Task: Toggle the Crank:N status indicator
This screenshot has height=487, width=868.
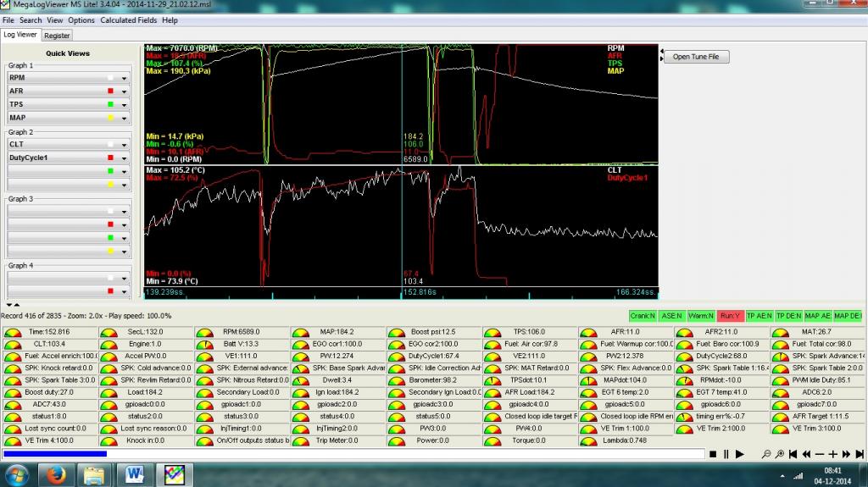Action: (643, 315)
